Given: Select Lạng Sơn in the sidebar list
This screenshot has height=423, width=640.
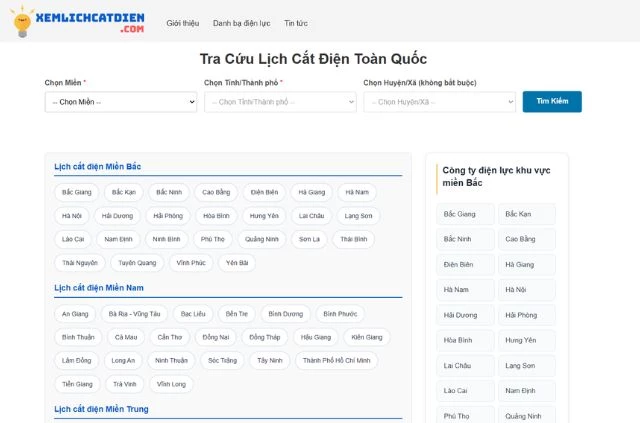Looking at the screenshot, I should coord(522,366).
